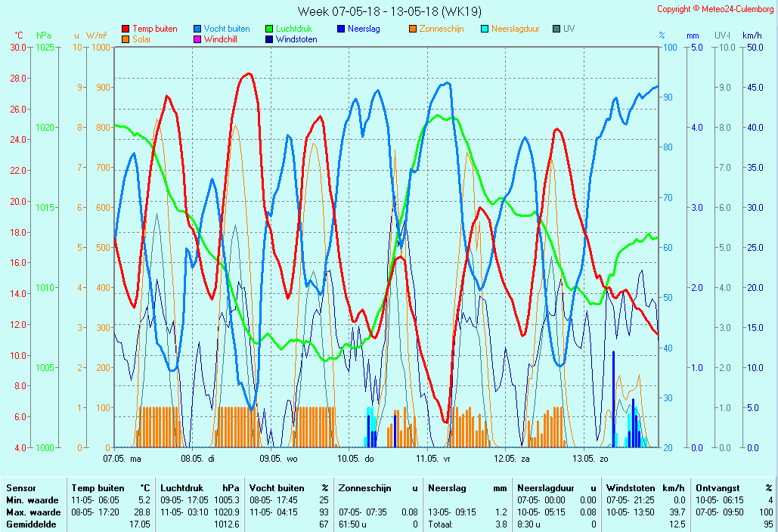Screen dimensions: 778x532
Task: Select the cyan Neerslagduur legend swatch
Action: pyautogui.click(x=485, y=29)
